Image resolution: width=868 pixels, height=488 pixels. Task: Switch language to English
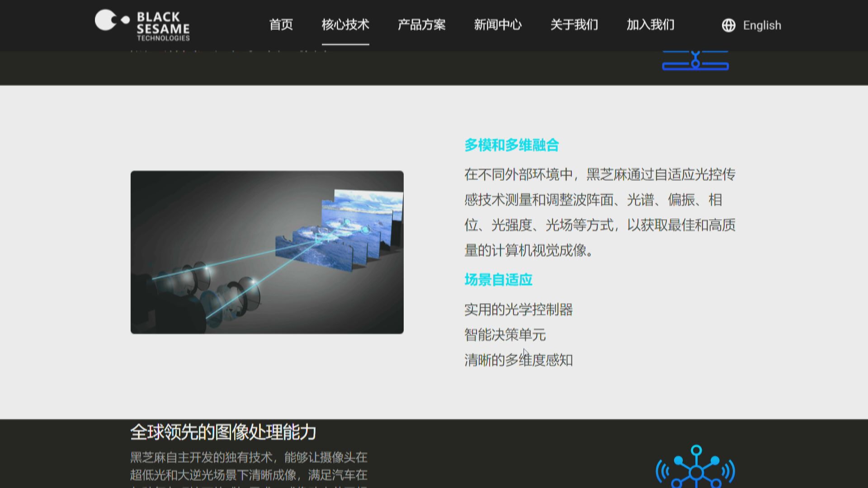point(762,25)
